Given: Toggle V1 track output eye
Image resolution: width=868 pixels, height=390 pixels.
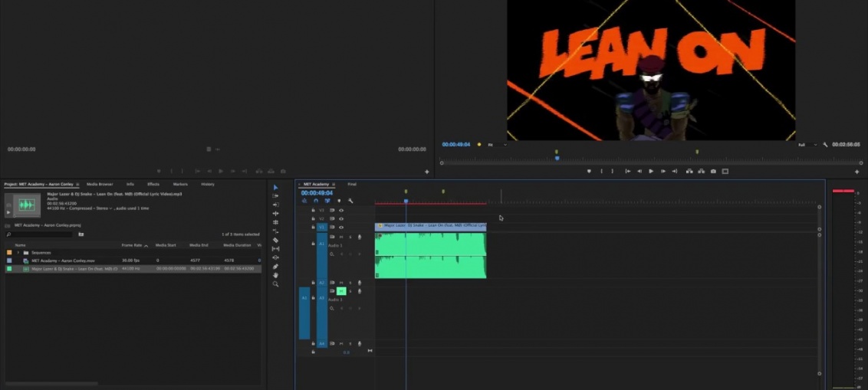Looking at the screenshot, I should (341, 227).
